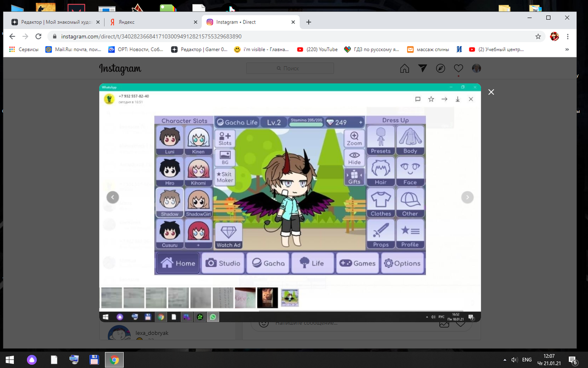
Task: Switch to Games tab in Gacha Life
Action: pyautogui.click(x=357, y=263)
